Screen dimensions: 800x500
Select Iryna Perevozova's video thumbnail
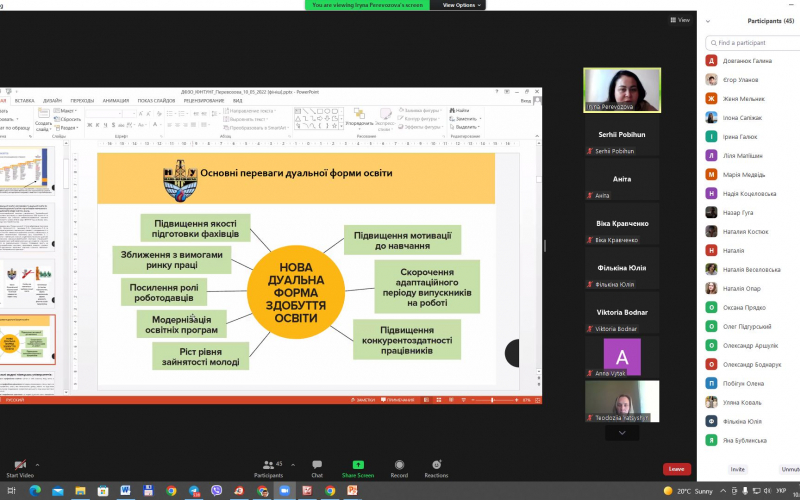pyautogui.click(x=621, y=90)
